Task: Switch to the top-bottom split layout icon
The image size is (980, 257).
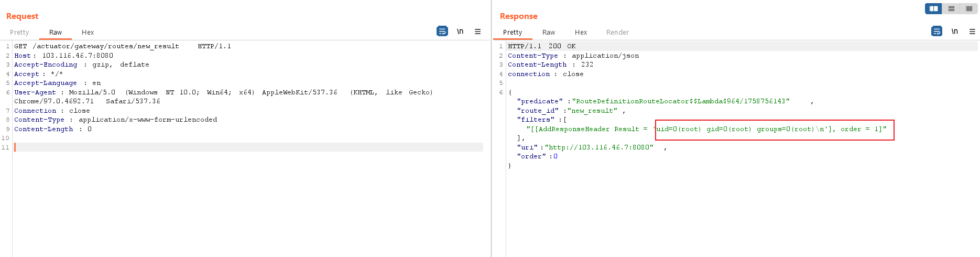Action: (951, 8)
